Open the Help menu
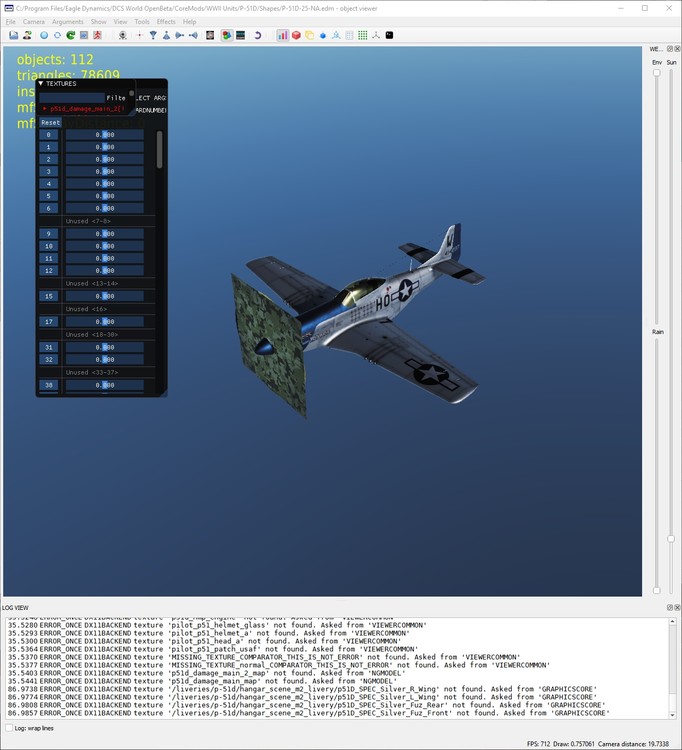Image resolution: width=682 pixels, height=750 pixels. pyautogui.click(x=189, y=22)
